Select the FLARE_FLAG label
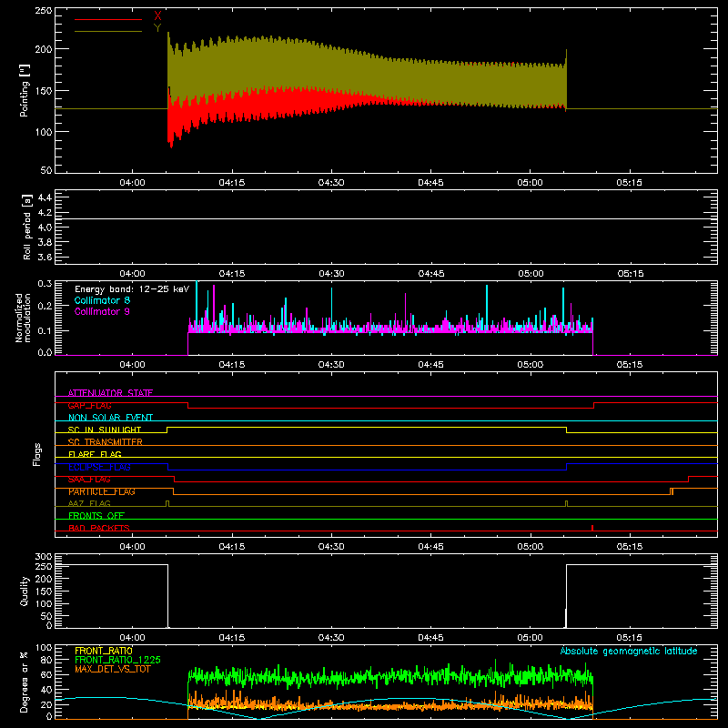 (x=95, y=454)
